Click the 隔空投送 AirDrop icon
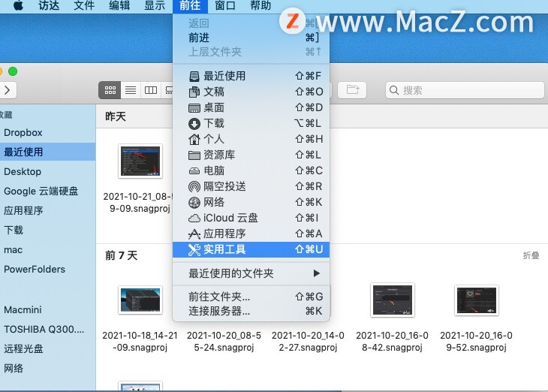The height and width of the screenshot is (392, 548). tap(194, 186)
